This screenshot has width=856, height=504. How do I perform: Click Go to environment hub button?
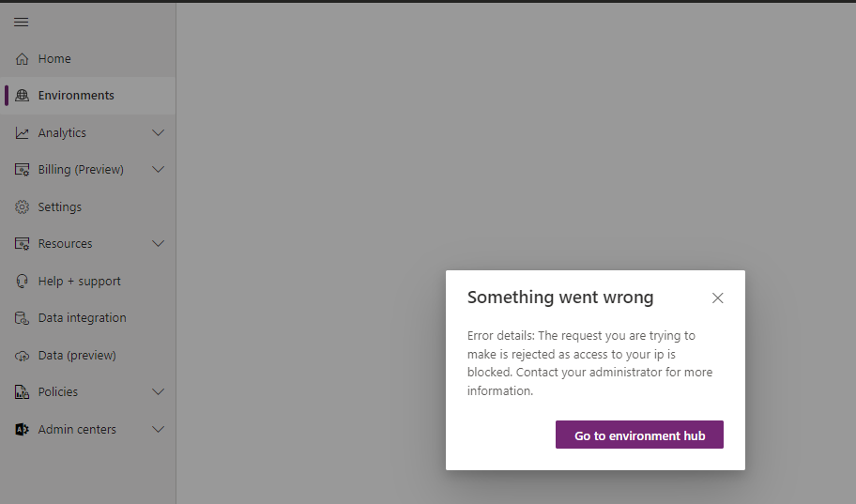(x=639, y=435)
